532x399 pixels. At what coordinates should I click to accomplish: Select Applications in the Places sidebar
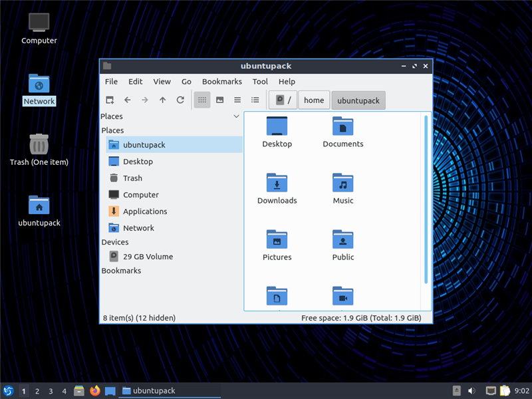click(x=174, y=211)
